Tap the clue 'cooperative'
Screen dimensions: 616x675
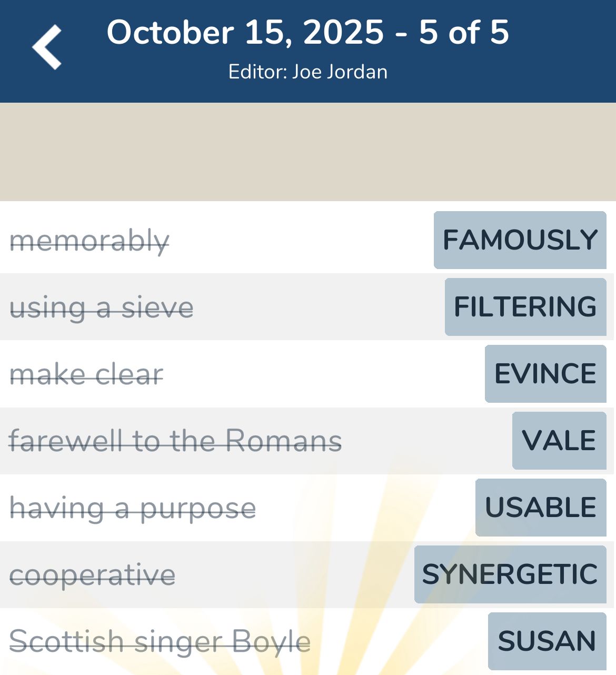[93, 574]
